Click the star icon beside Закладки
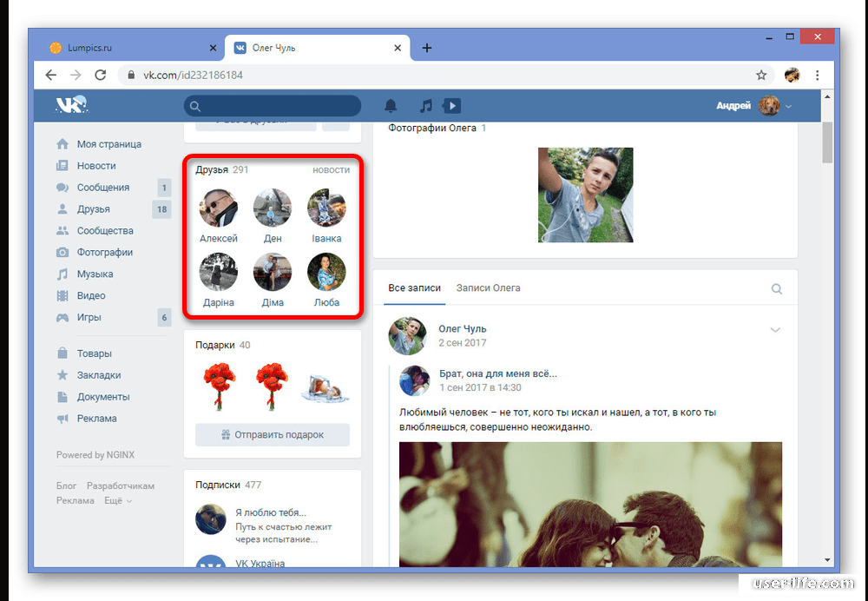The image size is (868, 601). [x=62, y=375]
